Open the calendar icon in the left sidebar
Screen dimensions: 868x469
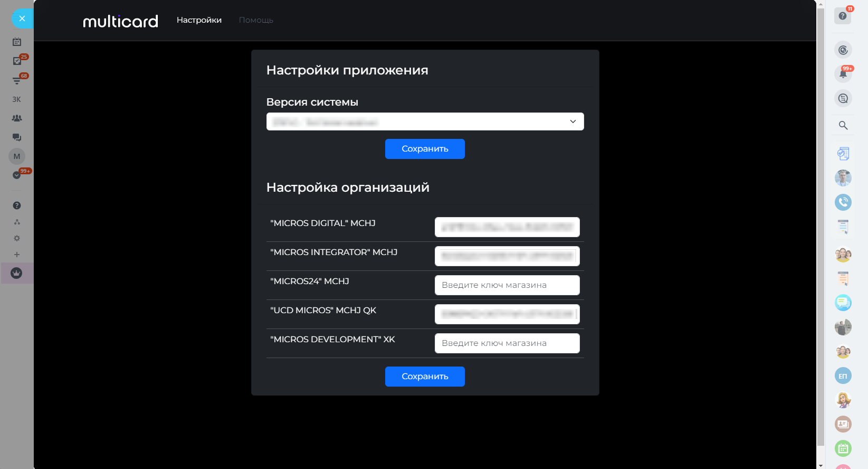[17, 42]
